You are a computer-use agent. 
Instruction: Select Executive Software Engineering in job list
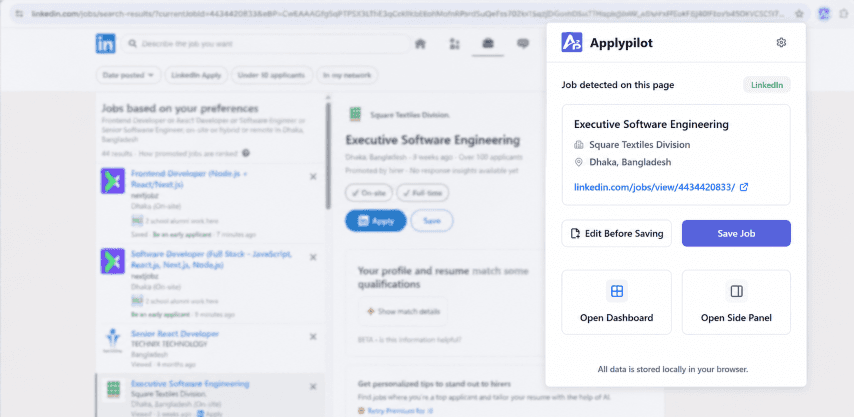[x=190, y=384]
